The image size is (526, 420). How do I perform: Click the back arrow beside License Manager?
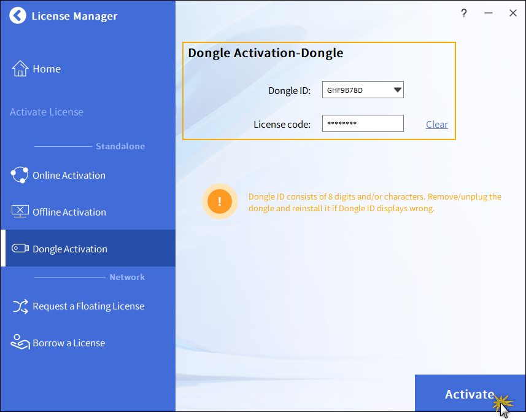click(x=18, y=16)
